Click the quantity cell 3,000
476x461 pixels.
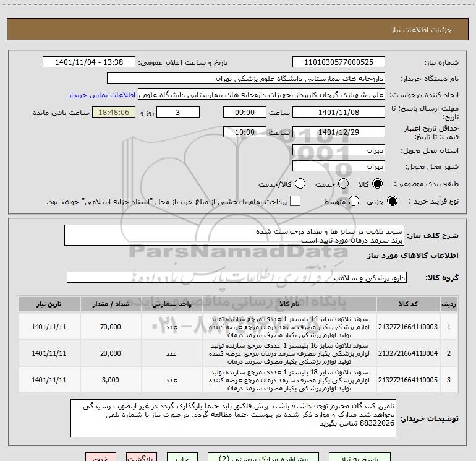pos(111,380)
